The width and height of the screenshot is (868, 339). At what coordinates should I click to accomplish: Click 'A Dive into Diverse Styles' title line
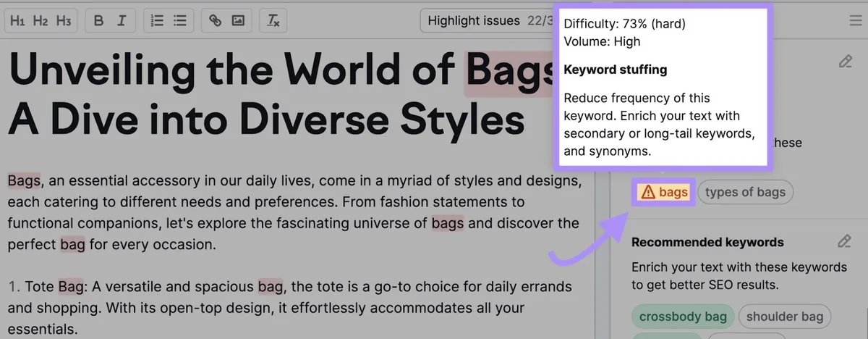coord(266,119)
